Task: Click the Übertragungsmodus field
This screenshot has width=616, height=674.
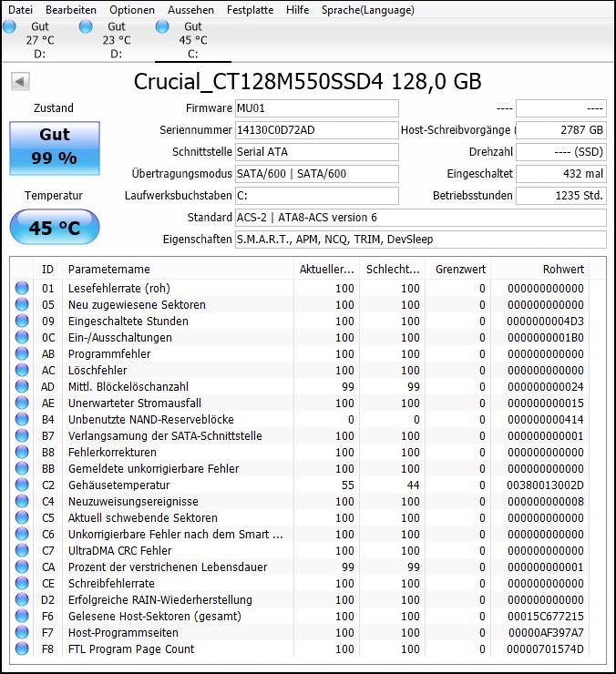Action: click(316, 174)
